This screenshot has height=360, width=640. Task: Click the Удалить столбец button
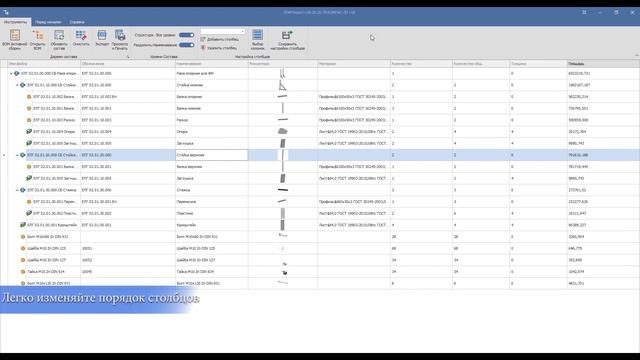coord(219,48)
